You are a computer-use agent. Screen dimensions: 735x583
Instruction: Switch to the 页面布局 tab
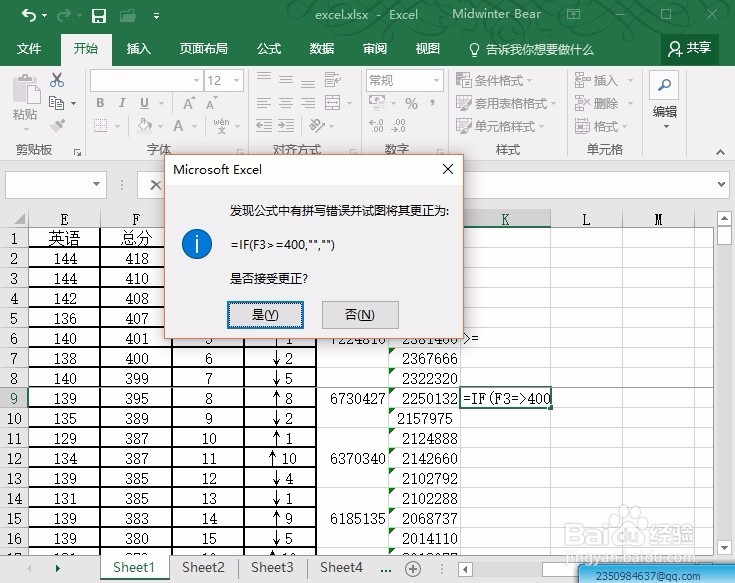click(203, 49)
